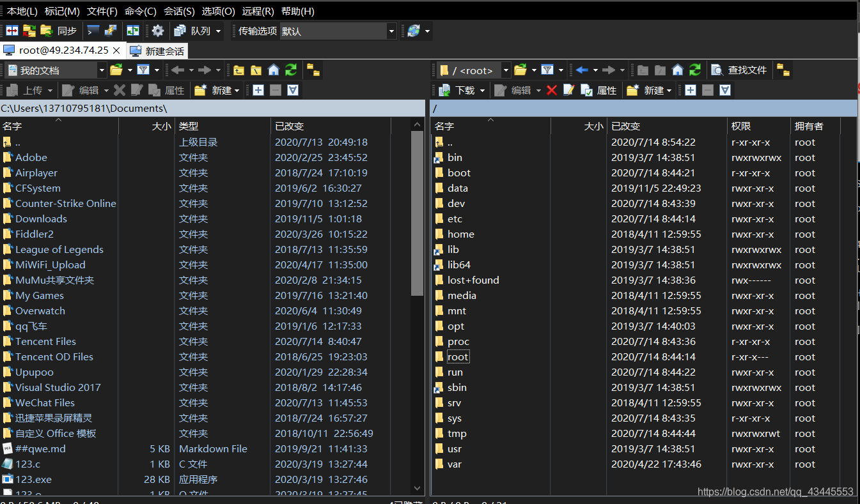
Task: Click the synchronize browsing folders icon
Action: [29, 31]
